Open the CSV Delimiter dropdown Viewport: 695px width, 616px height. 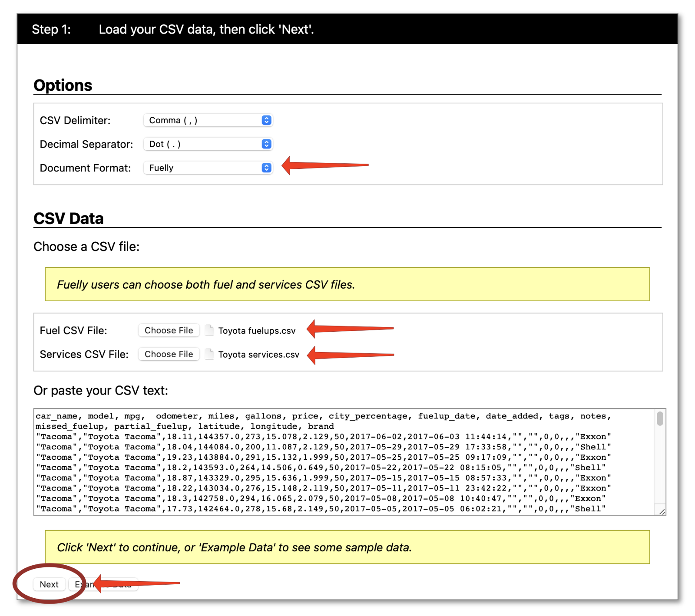[x=208, y=120]
